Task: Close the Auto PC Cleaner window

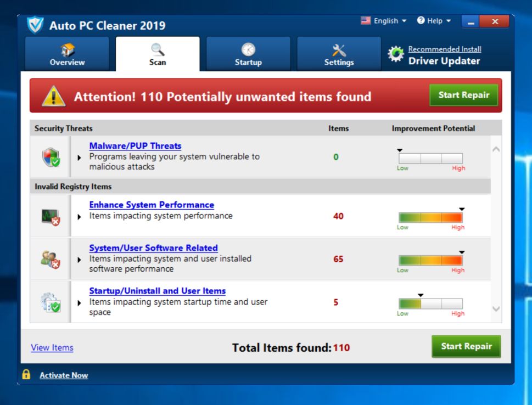Action: pyautogui.click(x=495, y=22)
